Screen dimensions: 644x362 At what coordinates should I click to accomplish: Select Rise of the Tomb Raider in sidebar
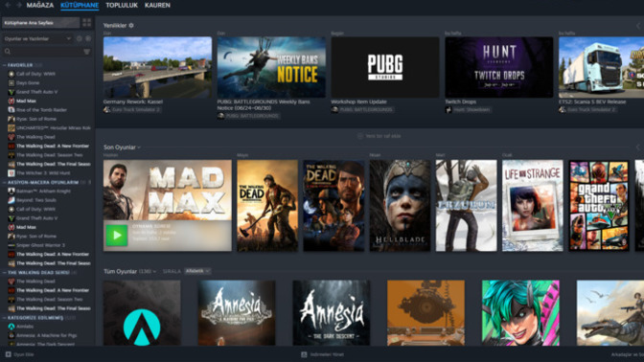tap(41, 110)
